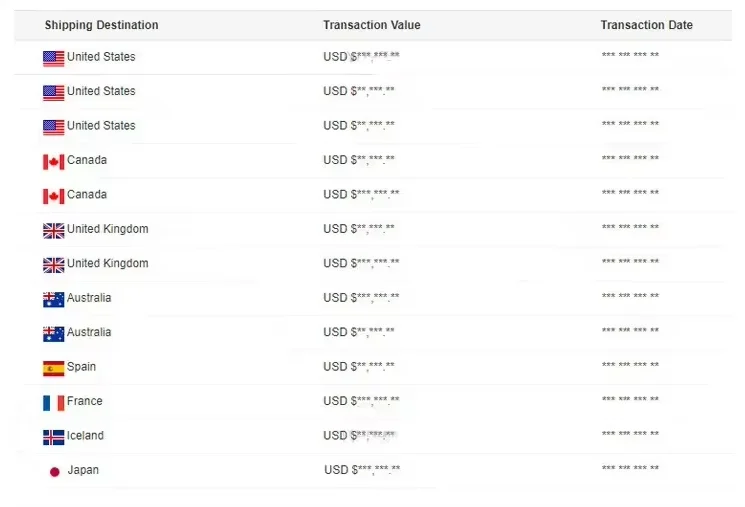This screenshot has width=745, height=507.
Task: Click the Shipping Destination column header
Action: (x=101, y=25)
